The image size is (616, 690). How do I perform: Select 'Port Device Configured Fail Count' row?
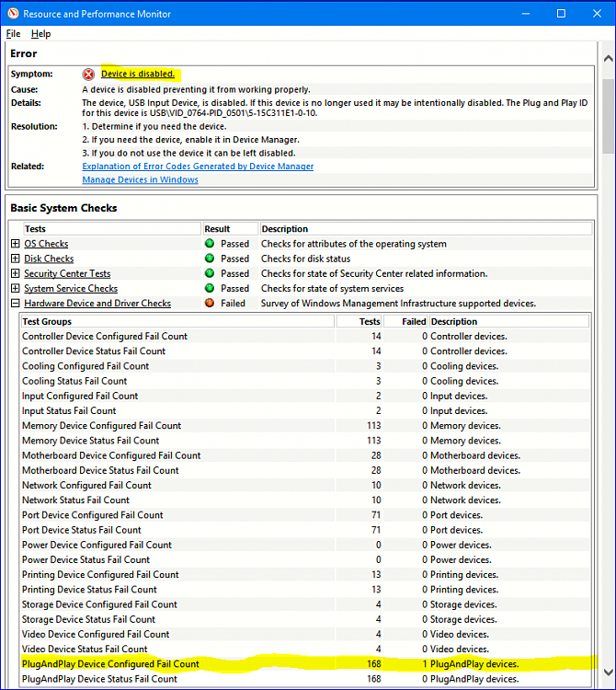[x=305, y=515]
